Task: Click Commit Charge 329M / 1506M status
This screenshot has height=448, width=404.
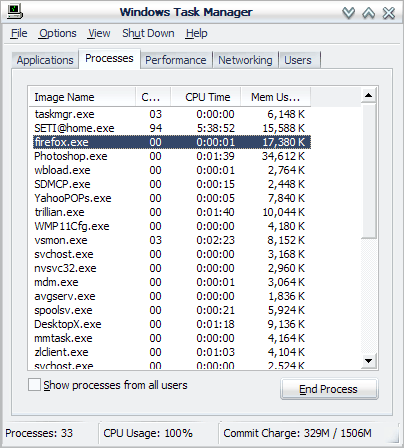Action: tap(297, 433)
